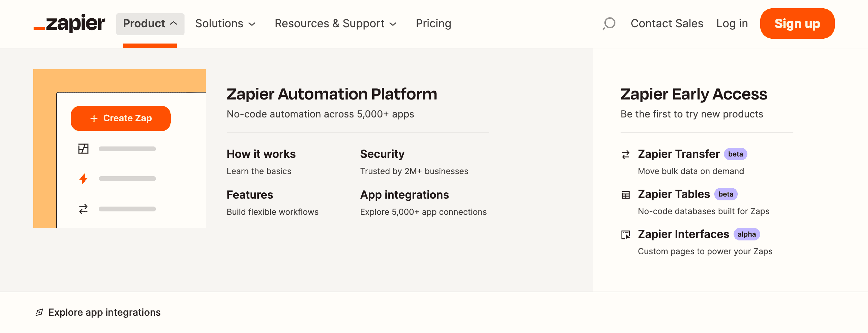
Task: Click the Zapier Interfaces cursor icon
Action: [x=626, y=235]
